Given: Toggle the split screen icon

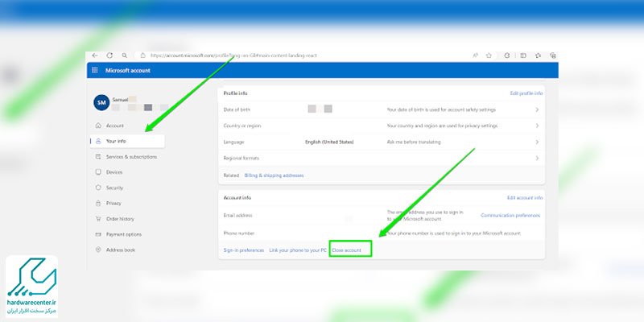Looking at the screenshot, I should pos(522,56).
